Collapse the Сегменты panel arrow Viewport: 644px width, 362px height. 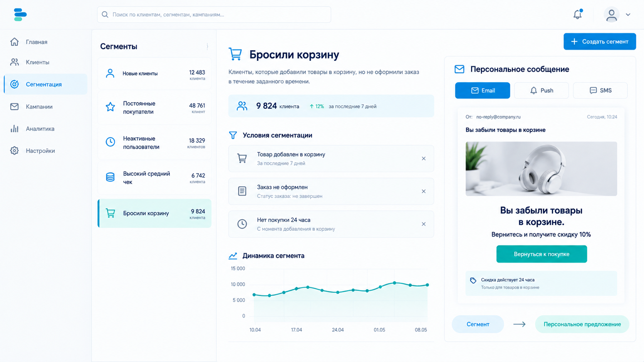point(207,47)
